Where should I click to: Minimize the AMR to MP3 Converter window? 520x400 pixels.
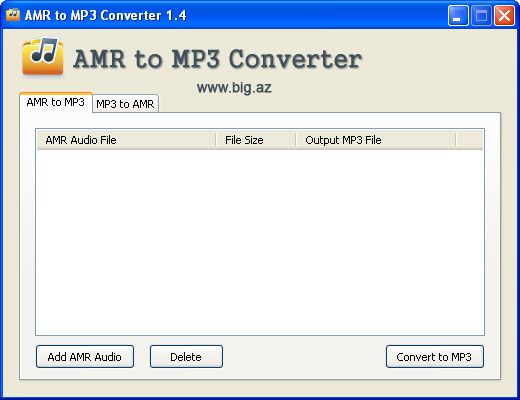(x=458, y=15)
